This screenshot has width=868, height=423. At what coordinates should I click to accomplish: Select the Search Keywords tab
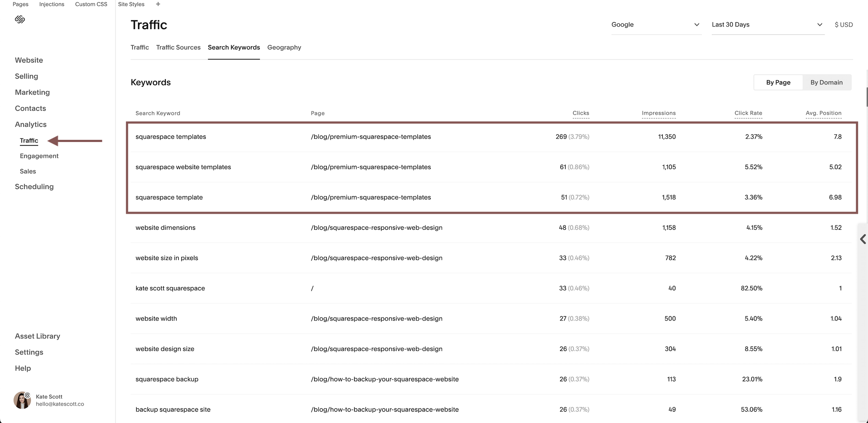tap(234, 47)
